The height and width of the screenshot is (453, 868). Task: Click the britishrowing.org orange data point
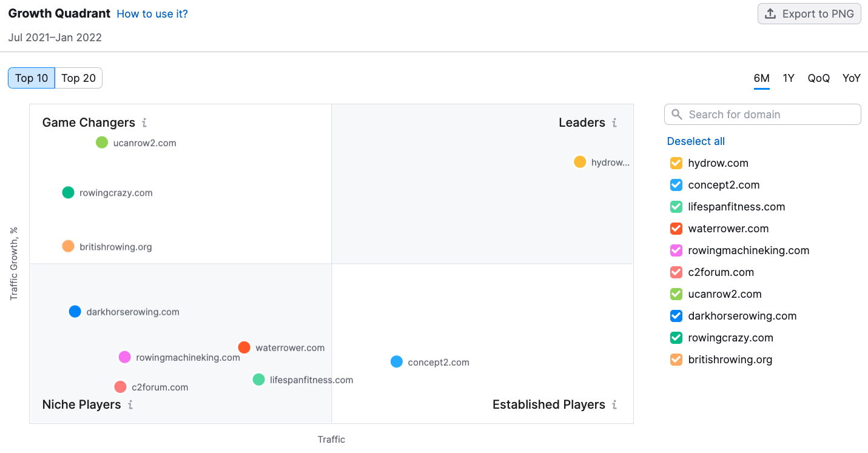click(x=68, y=246)
